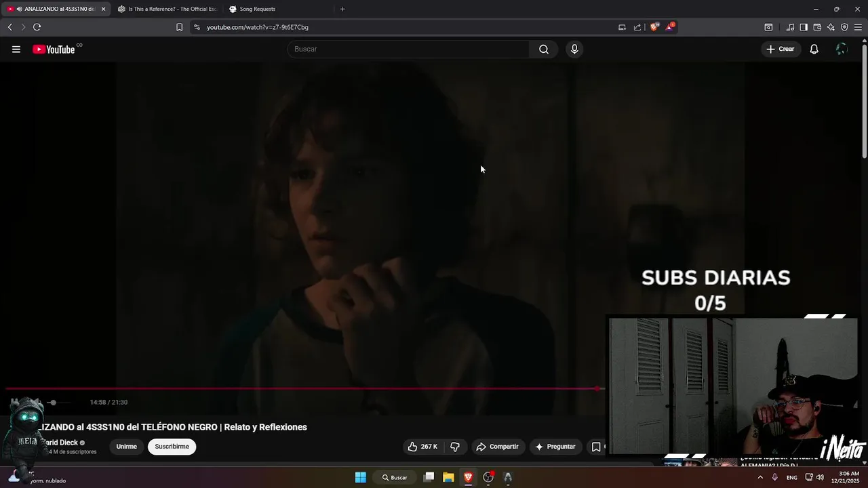Viewport: 868px width, 488px height.
Task: Open picture-in-picture icon in address bar
Action: tap(622, 27)
